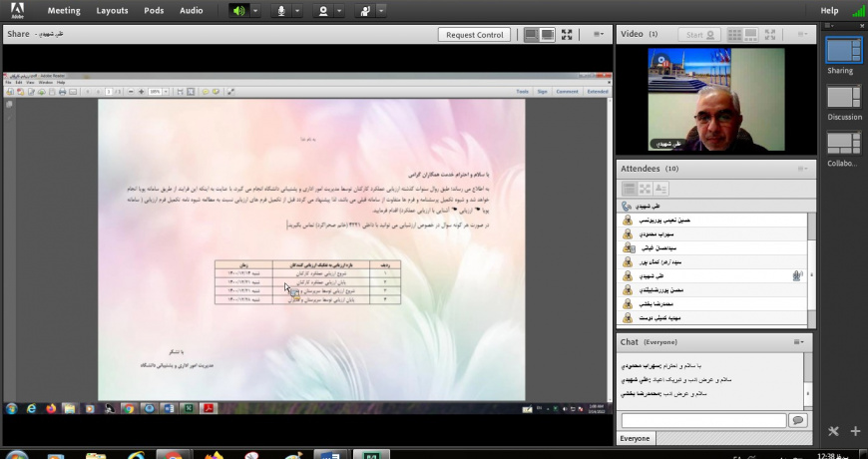Select attendee سهراب محمودی in the list

[x=712, y=234]
